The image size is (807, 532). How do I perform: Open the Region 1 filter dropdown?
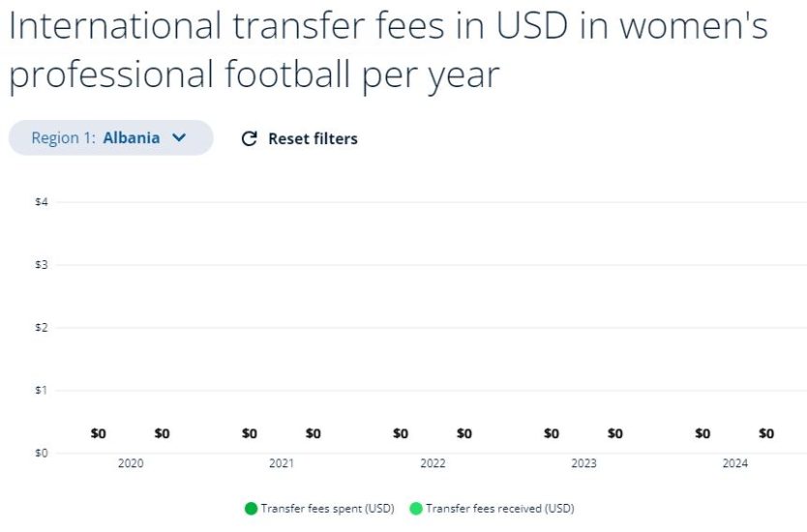(x=110, y=137)
